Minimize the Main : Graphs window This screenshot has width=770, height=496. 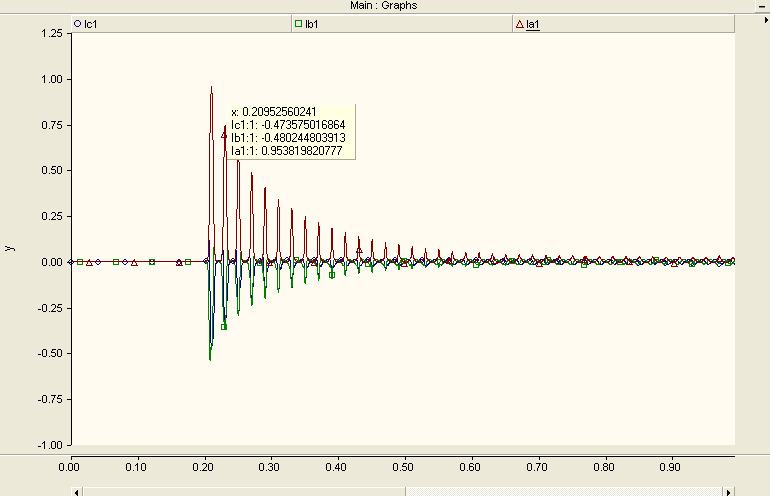[762, 6]
